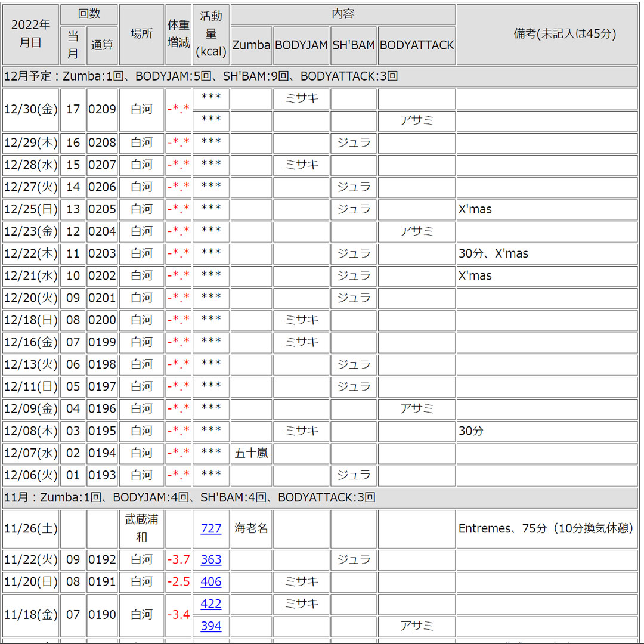Screen dimensions: 644x644
Task: Open the 394 kcal activity link
Action: tap(210, 626)
